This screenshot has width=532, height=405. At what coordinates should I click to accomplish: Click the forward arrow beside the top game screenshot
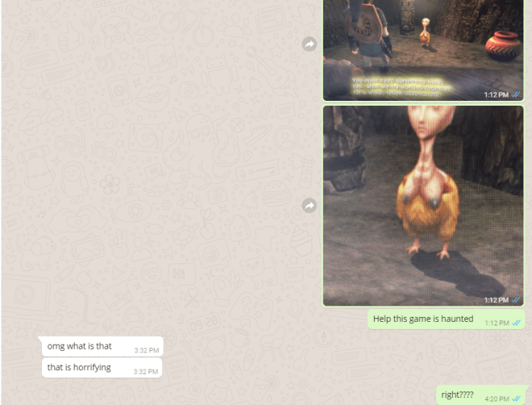coord(310,44)
